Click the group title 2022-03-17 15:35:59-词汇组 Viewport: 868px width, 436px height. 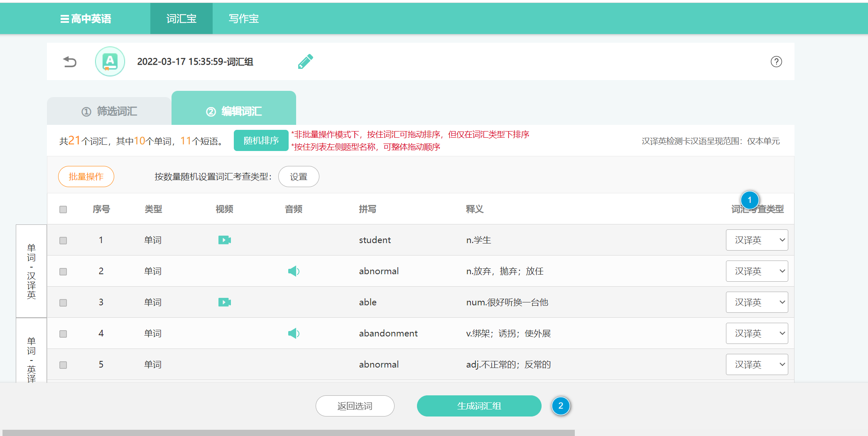click(x=195, y=62)
